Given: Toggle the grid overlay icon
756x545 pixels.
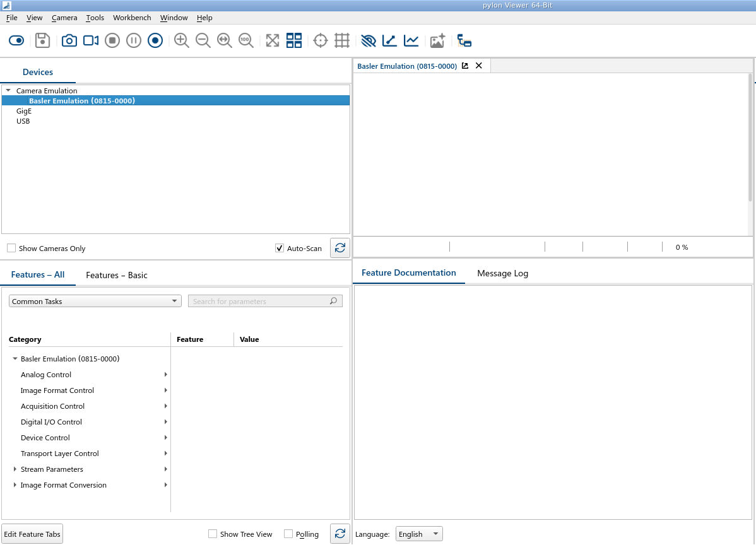Looking at the screenshot, I should 342,40.
